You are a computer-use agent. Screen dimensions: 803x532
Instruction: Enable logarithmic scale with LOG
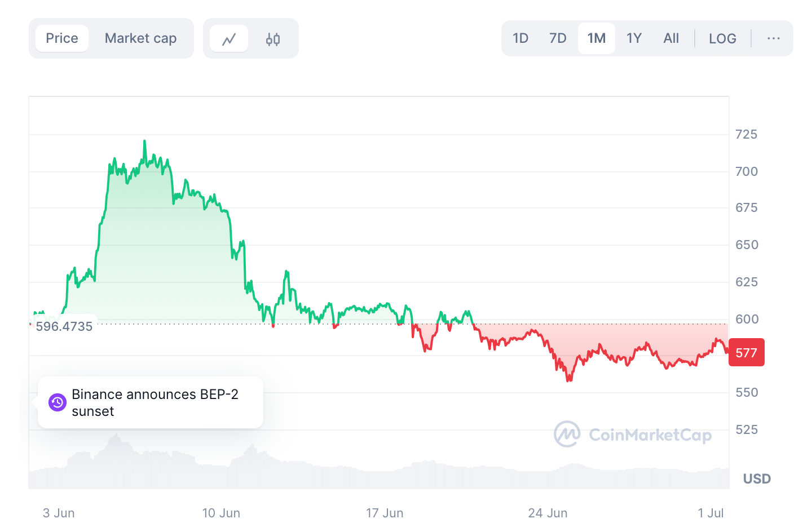(x=722, y=38)
